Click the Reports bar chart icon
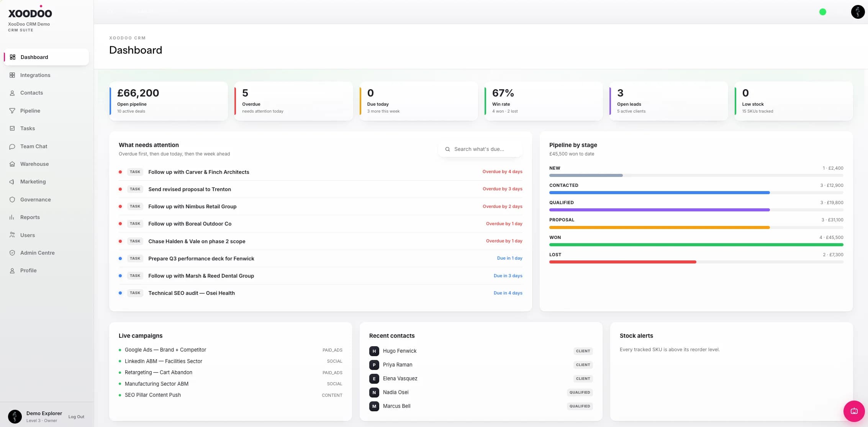 point(12,217)
